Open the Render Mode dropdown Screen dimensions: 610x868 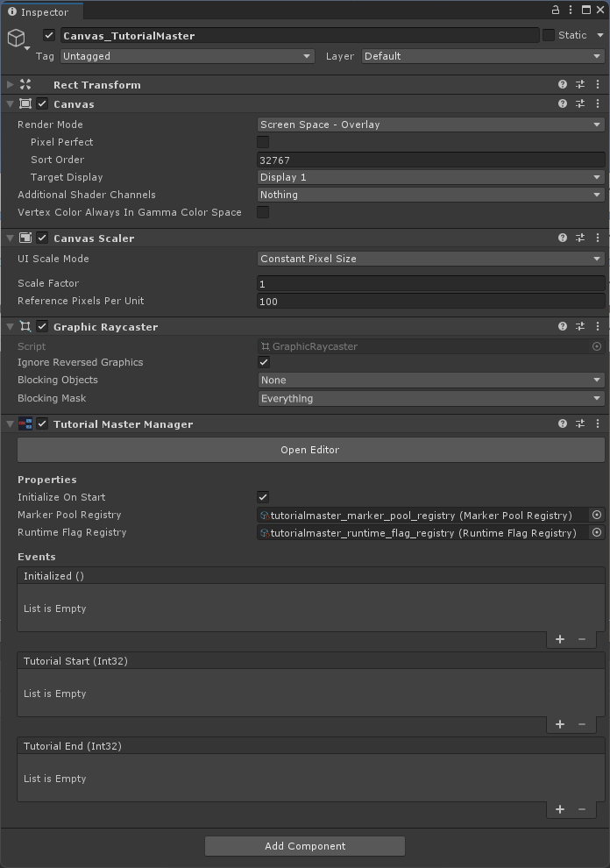coord(430,125)
